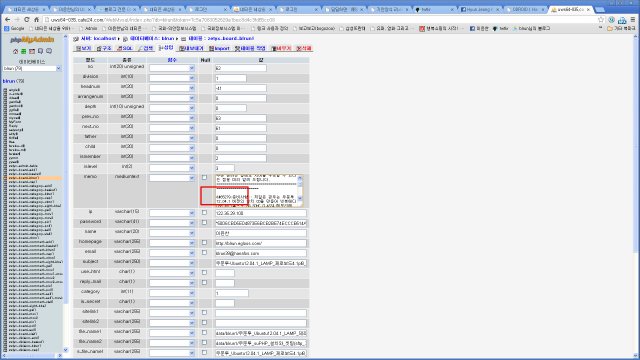The image size is (640, 360).
Task: Toggle the Null checkbox for homepage field
Action: (x=204, y=242)
